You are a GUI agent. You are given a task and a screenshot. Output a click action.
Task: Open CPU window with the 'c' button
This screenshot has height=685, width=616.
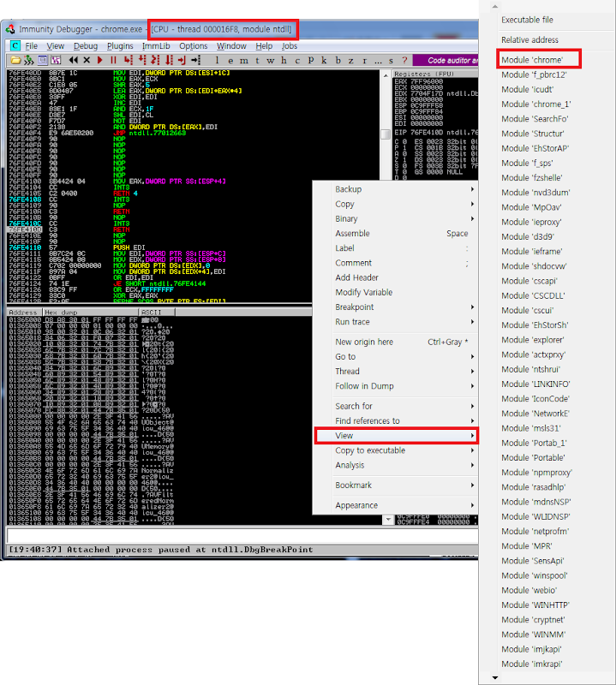(297, 60)
